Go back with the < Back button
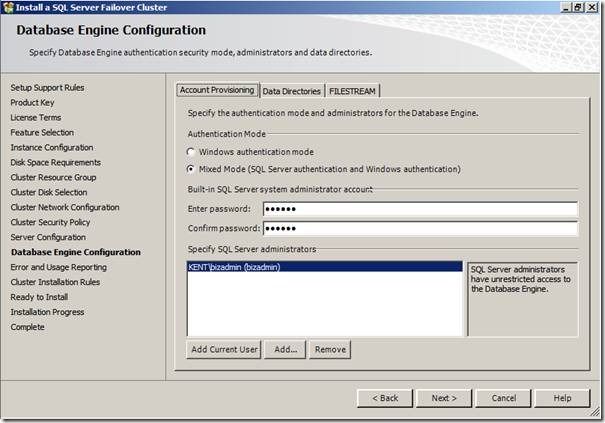 385,398
